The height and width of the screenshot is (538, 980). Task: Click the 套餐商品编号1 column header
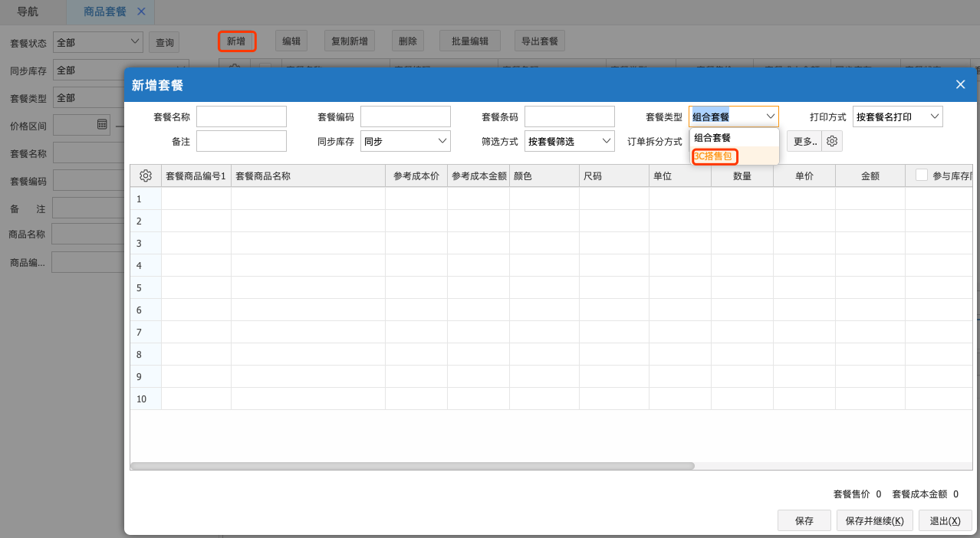(x=196, y=176)
